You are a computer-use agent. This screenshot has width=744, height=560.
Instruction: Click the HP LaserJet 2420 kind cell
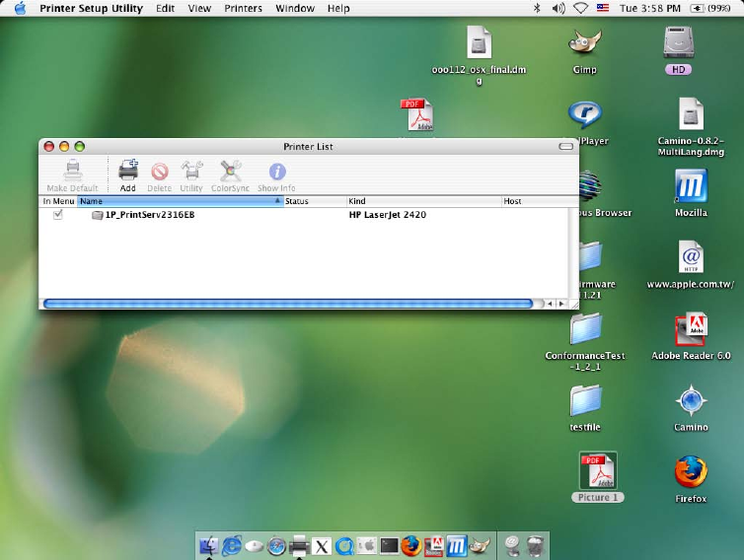coord(387,215)
